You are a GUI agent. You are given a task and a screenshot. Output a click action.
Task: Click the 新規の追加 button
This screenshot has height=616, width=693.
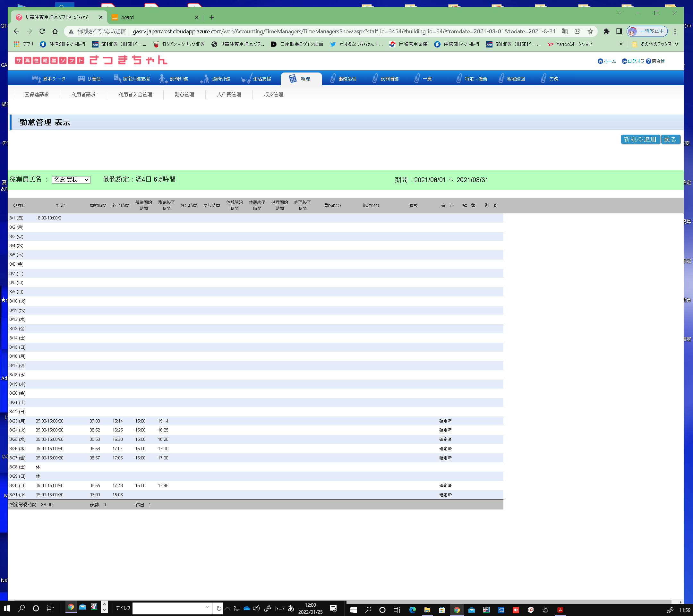(640, 139)
